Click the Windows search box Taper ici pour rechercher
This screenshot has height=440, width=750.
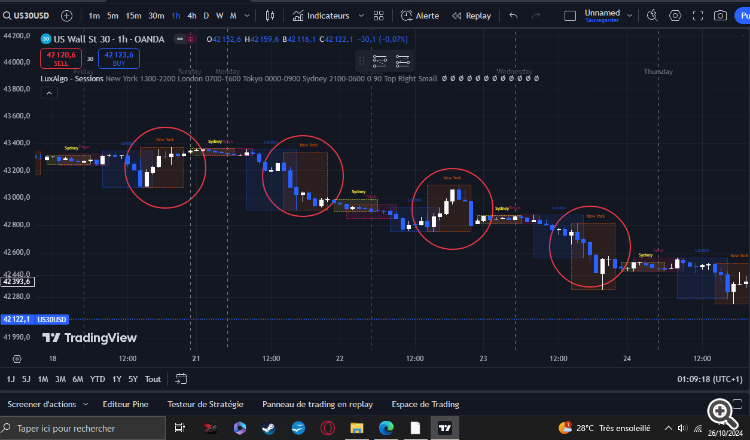83,428
